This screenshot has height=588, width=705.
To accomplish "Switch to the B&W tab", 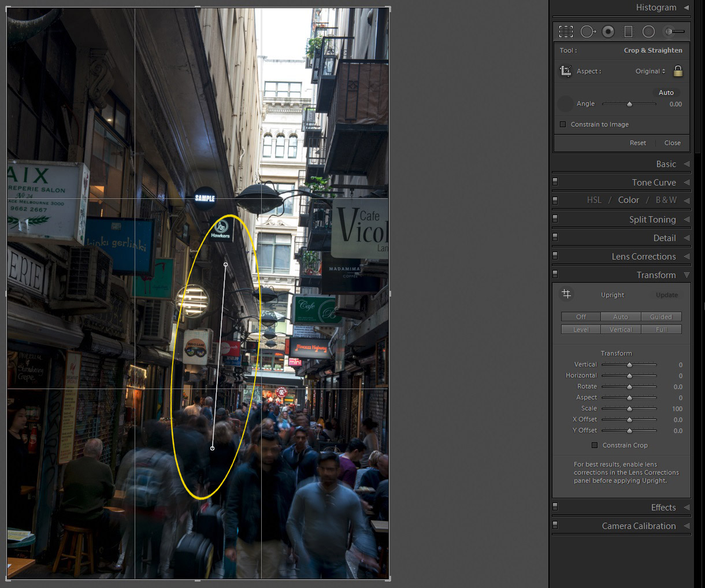I will (666, 200).
